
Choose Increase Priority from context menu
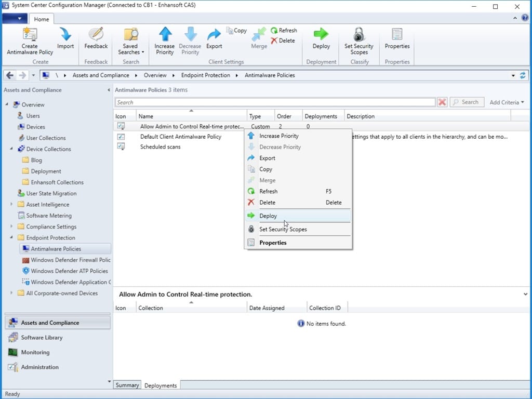(298, 136)
